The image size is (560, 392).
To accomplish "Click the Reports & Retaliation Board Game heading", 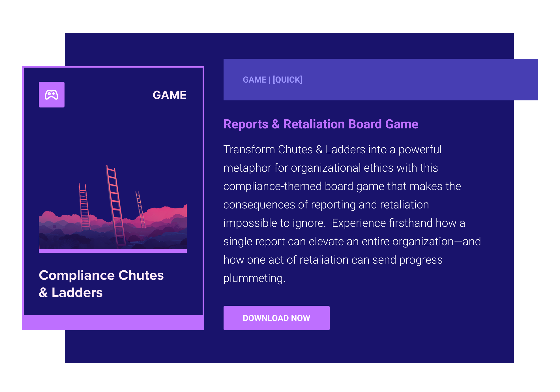I will [x=321, y=124].
